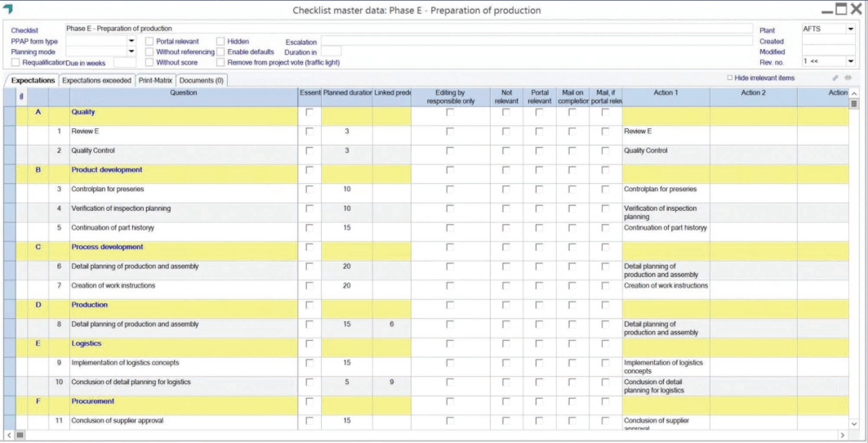Click the Action 1 column header
This screenshot has height=443, width=868.
point(666,97)
